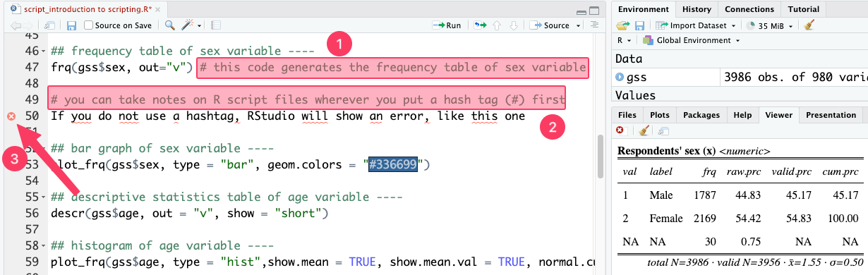Switch to Presentation tab
Screen dimensions: 868x275
point(831,115)
